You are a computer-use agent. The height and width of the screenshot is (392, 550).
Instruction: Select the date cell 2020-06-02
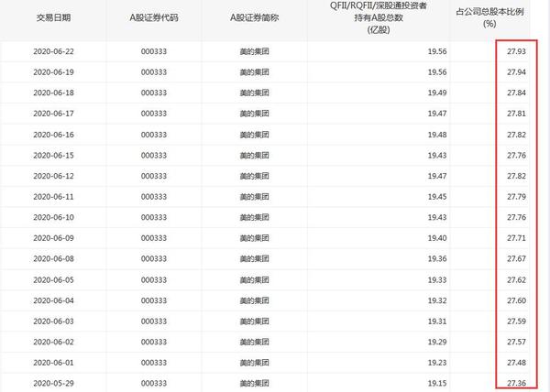pos(53,342)
